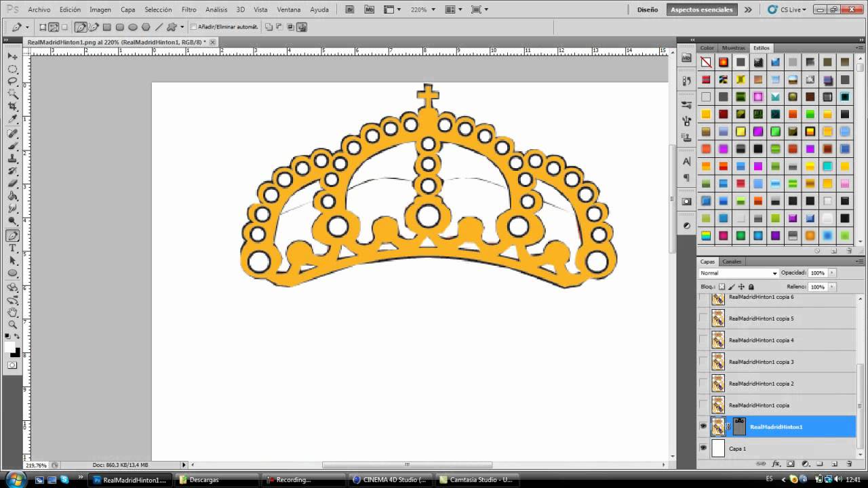Show the RealMadridHinton1 copia layer
Viewport: 868px width, 488px height.
click(703, 405)
